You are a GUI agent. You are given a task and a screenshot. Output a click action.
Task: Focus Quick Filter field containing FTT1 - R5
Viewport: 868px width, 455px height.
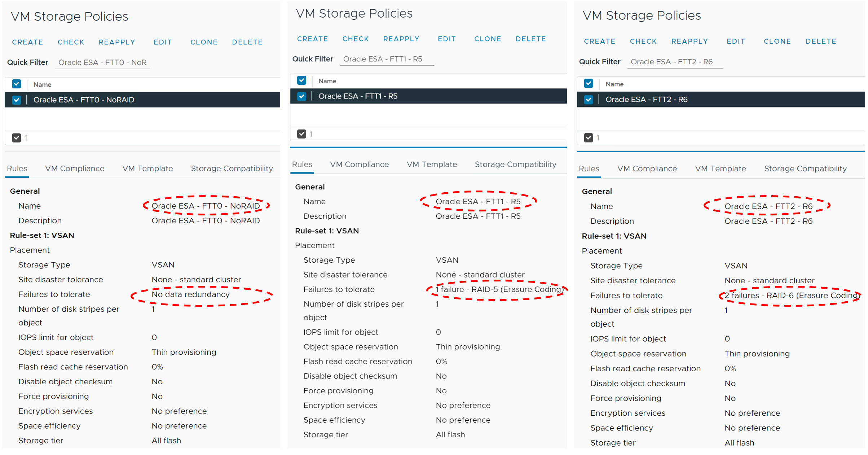387,59
